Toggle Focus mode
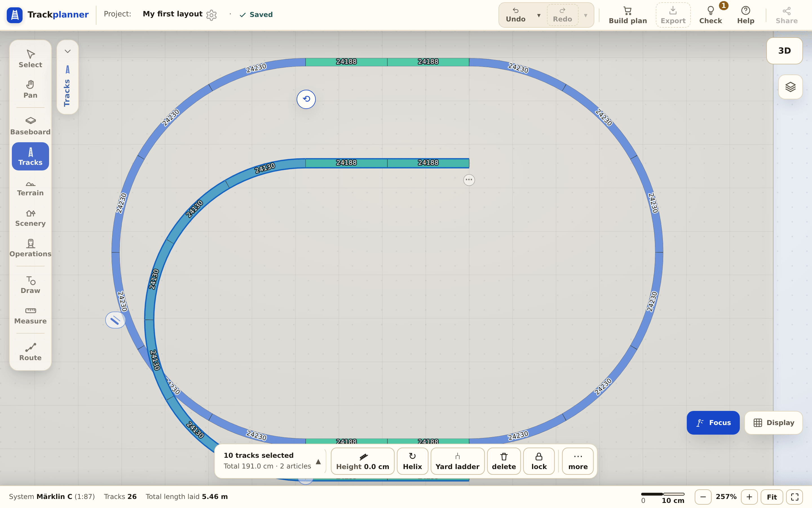 [713, 423]
